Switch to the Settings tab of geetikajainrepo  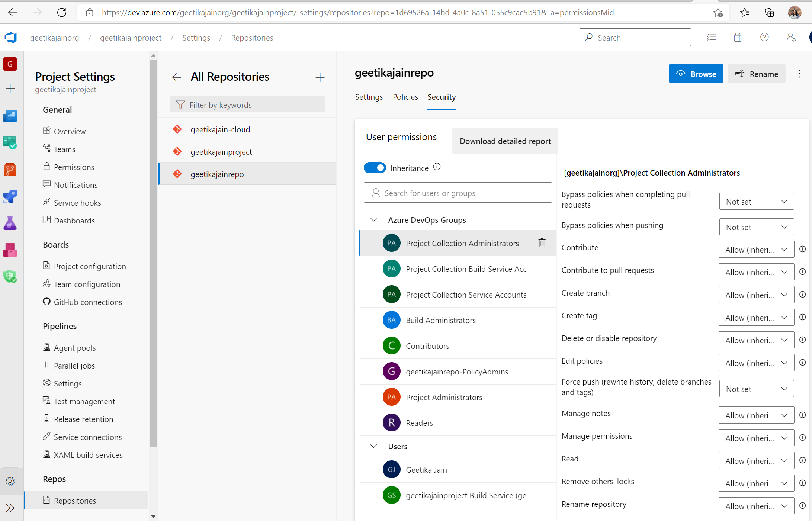[369, 97]
